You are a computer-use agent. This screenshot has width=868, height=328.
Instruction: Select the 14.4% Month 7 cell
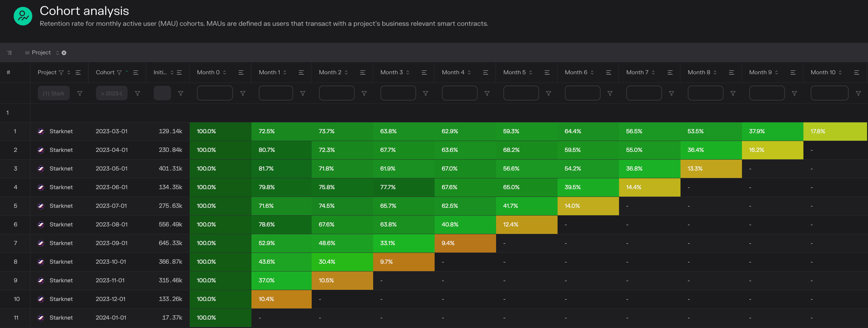650,187
